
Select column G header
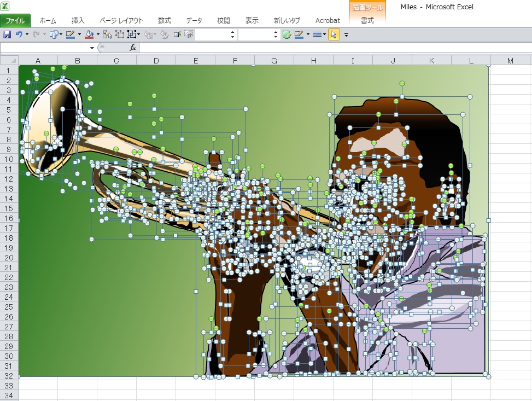[x=274, y=60]
